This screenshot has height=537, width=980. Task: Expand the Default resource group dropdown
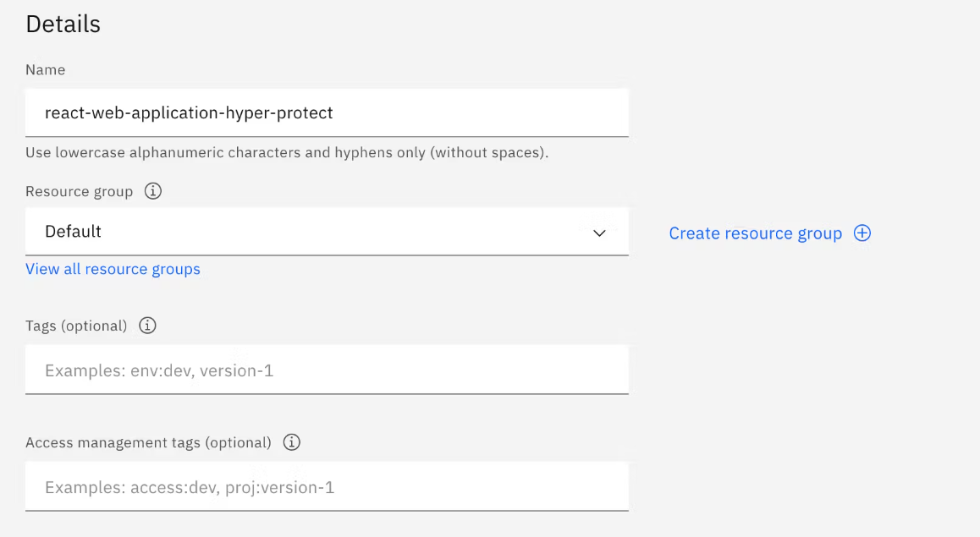(x=327, y=232)
